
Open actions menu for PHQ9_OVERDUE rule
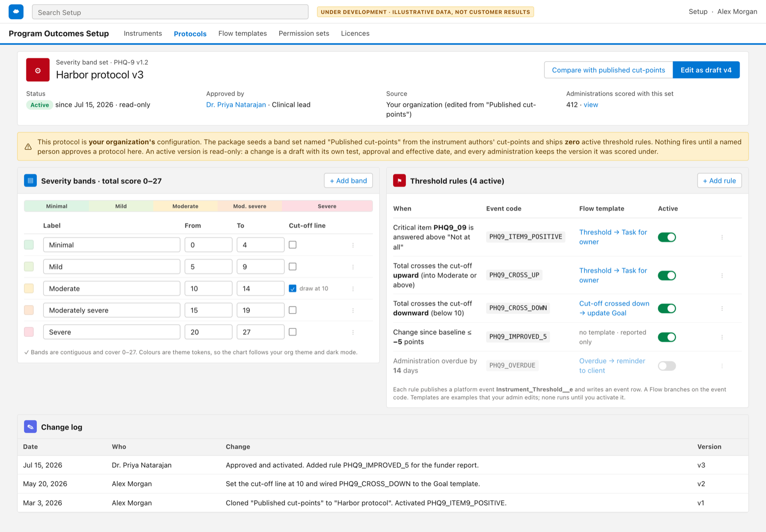click(x=722, y=366)
